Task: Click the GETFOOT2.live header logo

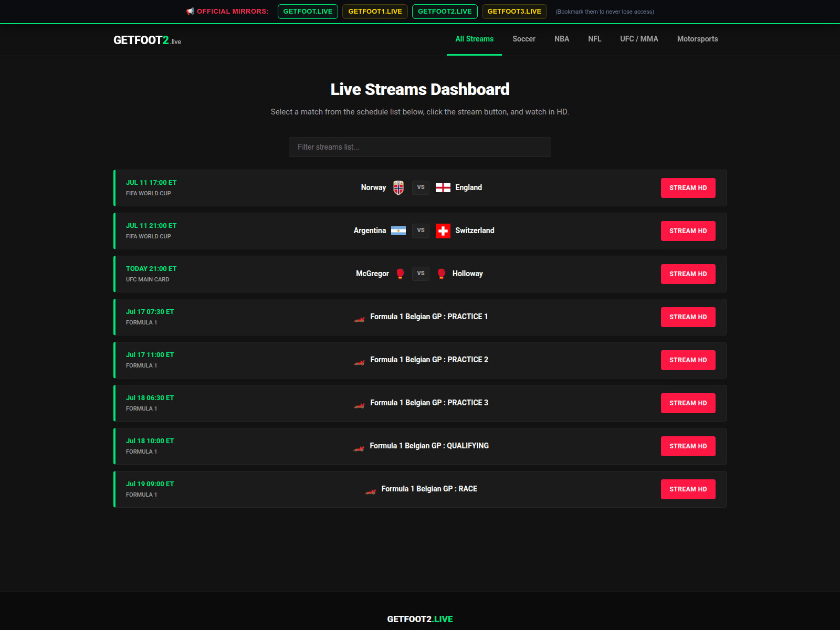Action: pos(147,40)
